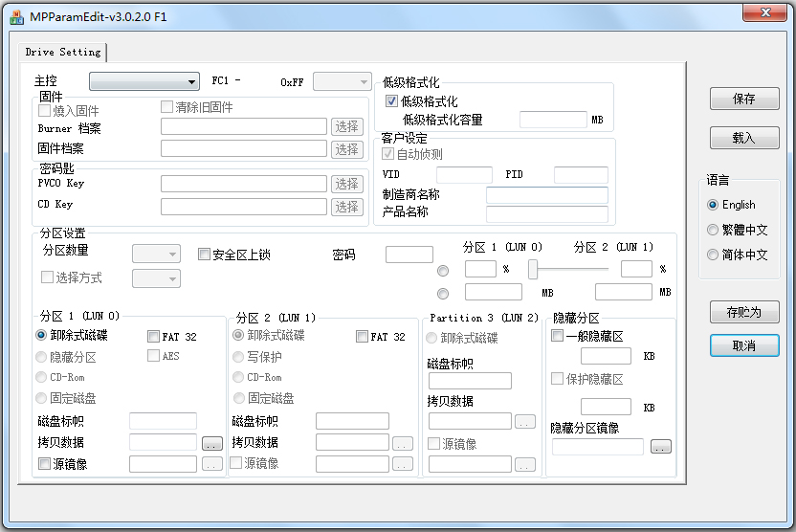Enable FAT 32 for 分区 2
This screenshot has width=796, height=532.
(362, 336)
